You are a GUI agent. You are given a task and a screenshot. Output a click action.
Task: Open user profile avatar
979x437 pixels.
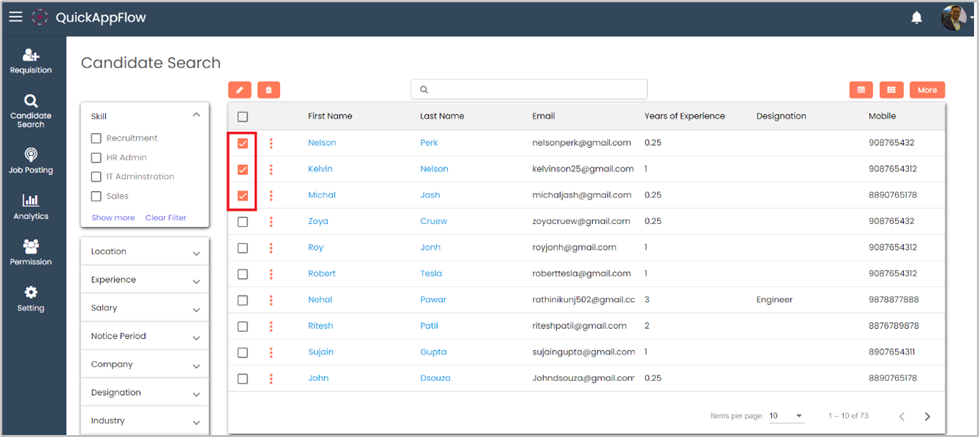953,18
